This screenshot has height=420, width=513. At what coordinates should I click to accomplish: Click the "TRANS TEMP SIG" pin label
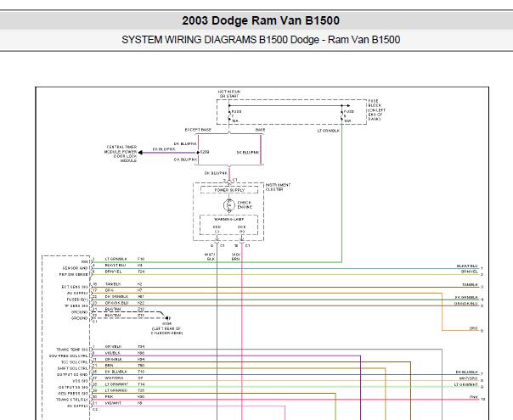[72, 350]
